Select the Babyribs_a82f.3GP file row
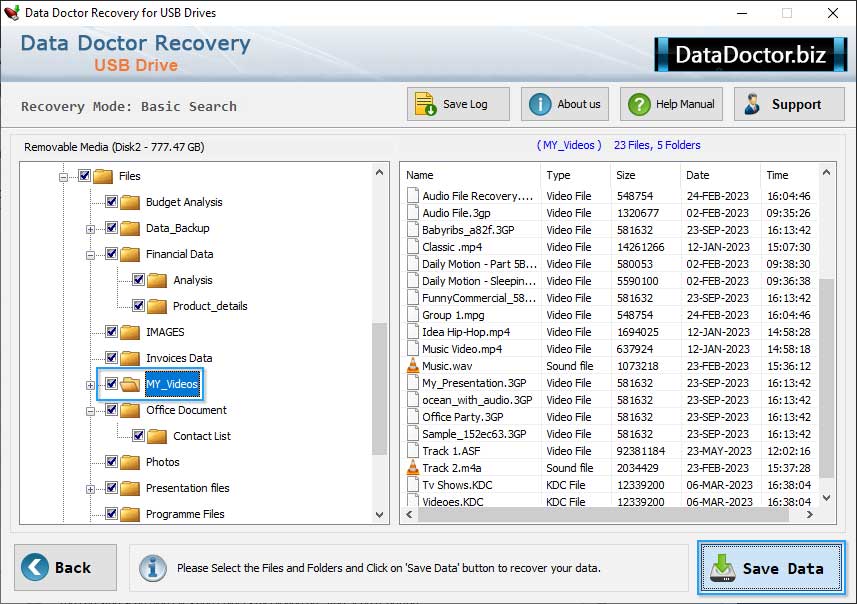The image size is (857, 604). (x=611, y=230)
